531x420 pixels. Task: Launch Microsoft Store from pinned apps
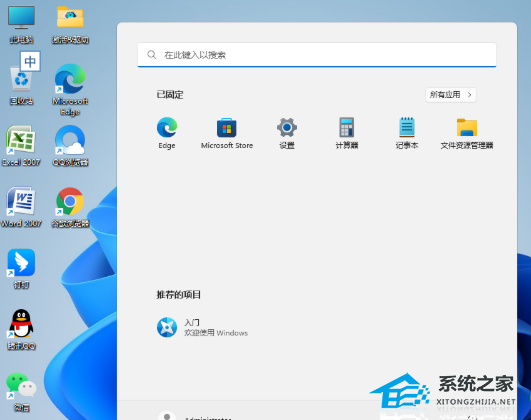[x=227, y=132]
